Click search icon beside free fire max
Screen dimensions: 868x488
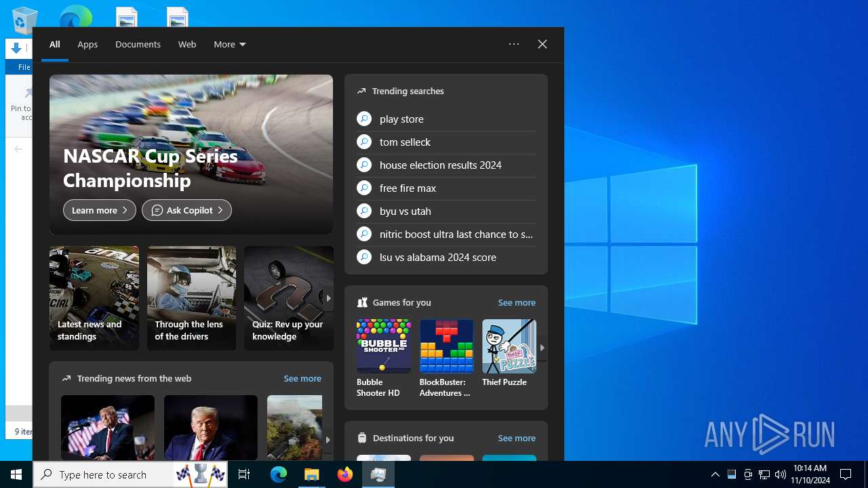click(364, 188)
